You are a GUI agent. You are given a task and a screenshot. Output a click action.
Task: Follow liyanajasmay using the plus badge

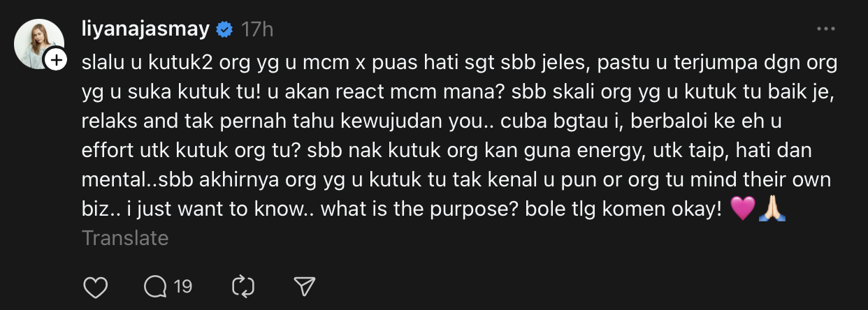click(x=56, y=61)
